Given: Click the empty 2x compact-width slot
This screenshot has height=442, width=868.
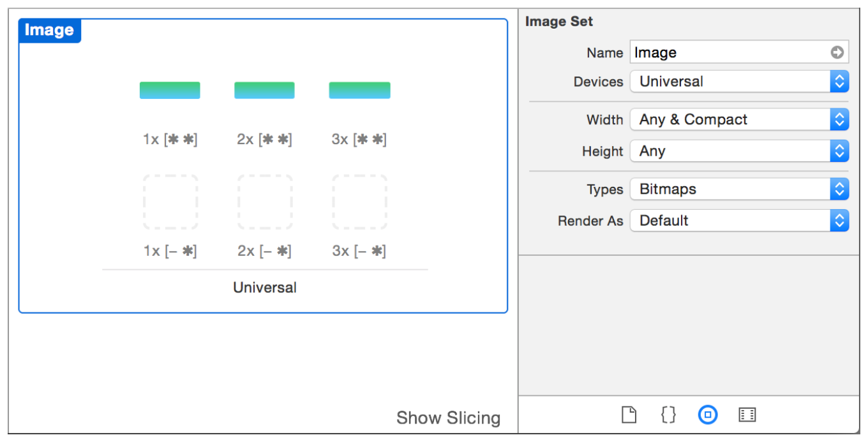Looking at the screenshot, I should 265,202.
